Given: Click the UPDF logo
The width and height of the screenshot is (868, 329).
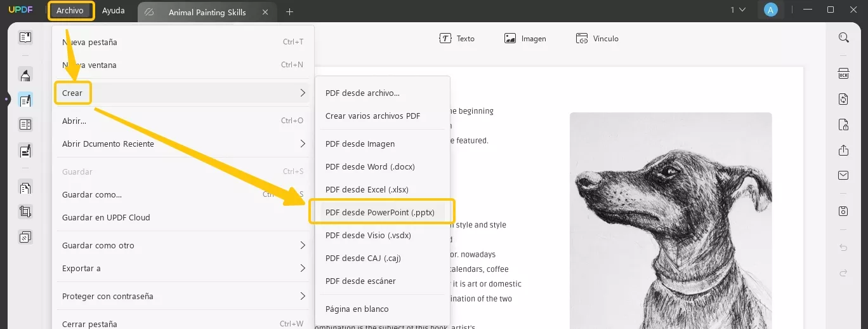Looking at the screenshot, I should point(20,11).
